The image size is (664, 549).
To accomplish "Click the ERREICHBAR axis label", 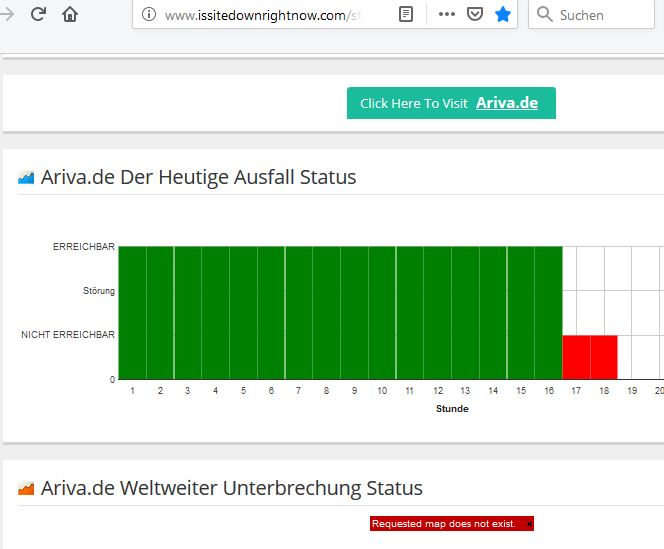I will (84, 247).
